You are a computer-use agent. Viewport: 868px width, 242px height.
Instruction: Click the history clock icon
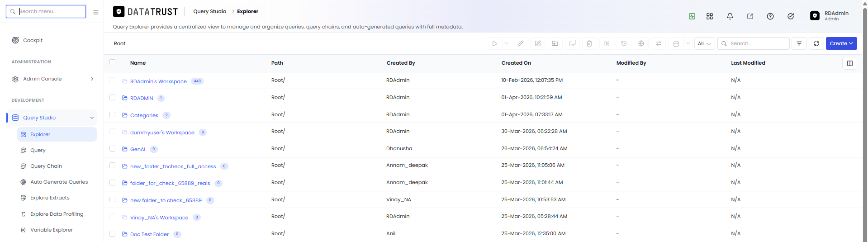pyautogui.click(x=624, y=43)
